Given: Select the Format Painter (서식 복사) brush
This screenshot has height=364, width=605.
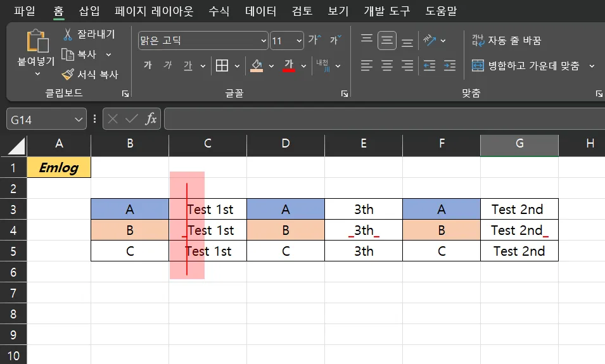Looking at the screenshot, I should pyautogui.click(x=68, y=74).
